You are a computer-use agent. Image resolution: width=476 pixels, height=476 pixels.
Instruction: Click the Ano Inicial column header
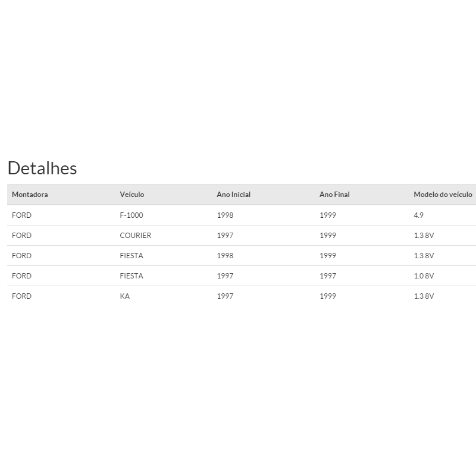click(234, 195)
